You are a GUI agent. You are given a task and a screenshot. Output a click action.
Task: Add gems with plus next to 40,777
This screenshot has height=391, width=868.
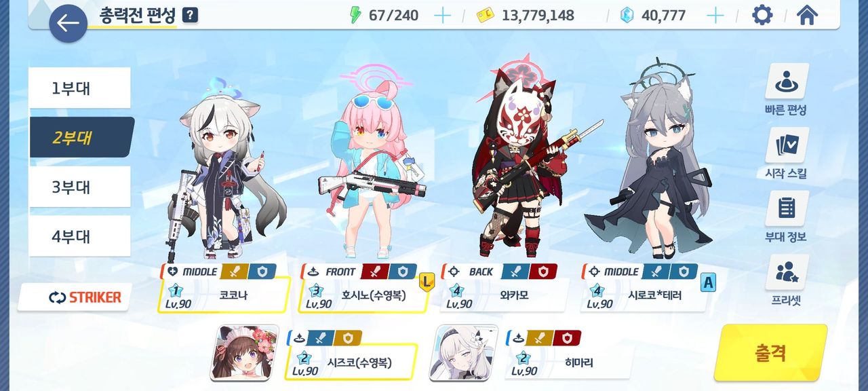(x=715, y=16)
